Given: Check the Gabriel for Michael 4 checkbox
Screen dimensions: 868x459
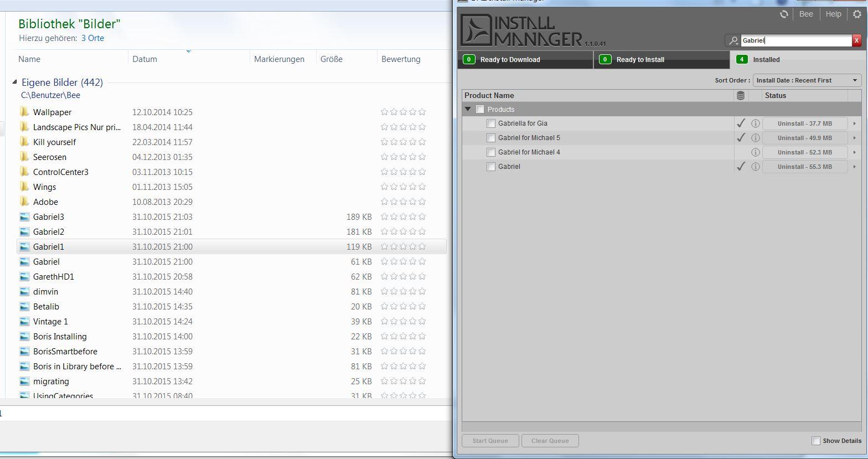Looking at the screenshot, I should [490, 152].
